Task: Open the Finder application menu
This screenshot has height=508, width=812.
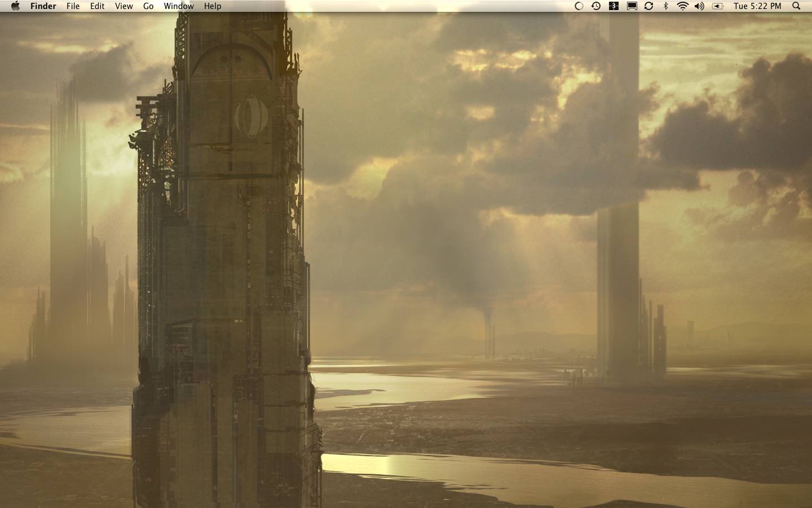Action: click(43, 6)
